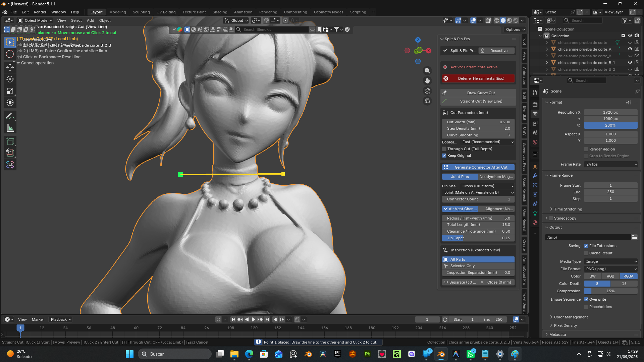The width and height of the screenshot is (644, 362).
Task: Select the Neodymium Magnets option
Action: click(x=496, y=177)
